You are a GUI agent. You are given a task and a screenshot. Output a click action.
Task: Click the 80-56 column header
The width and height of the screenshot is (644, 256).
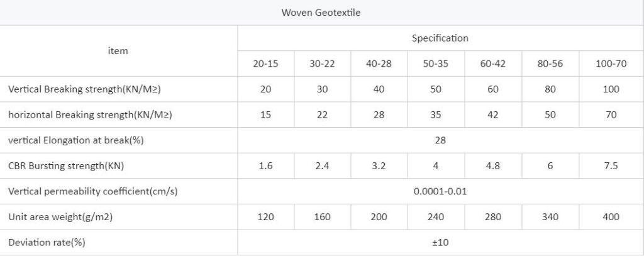(550, 64)
